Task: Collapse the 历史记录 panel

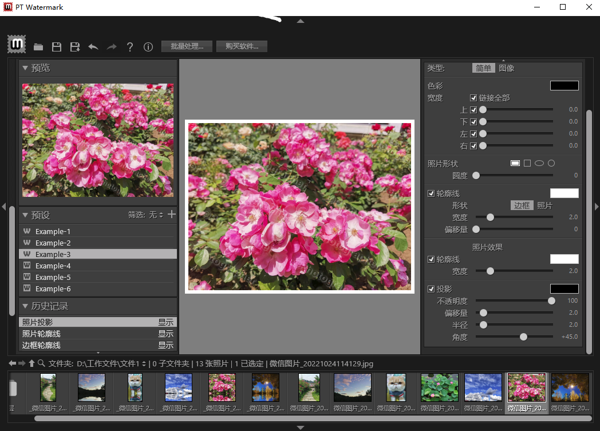Action: click(25, 306)
